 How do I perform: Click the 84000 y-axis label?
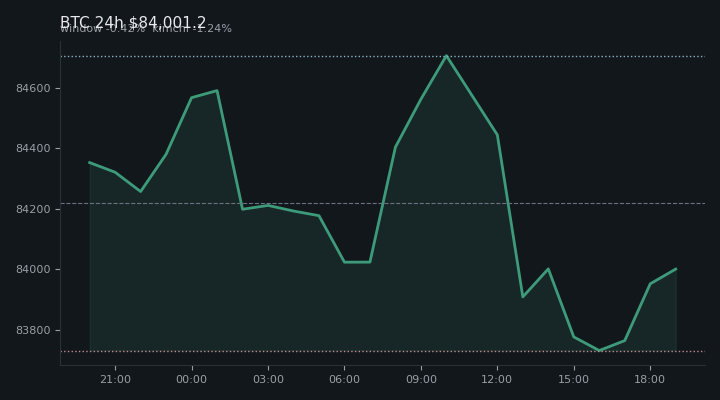[33, 269]
